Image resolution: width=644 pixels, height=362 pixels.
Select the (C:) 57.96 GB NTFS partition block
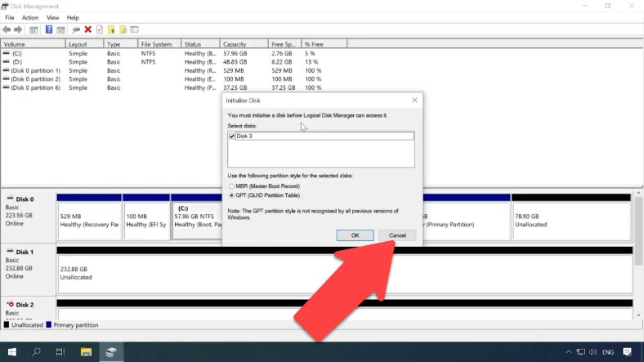pos(197,217)
